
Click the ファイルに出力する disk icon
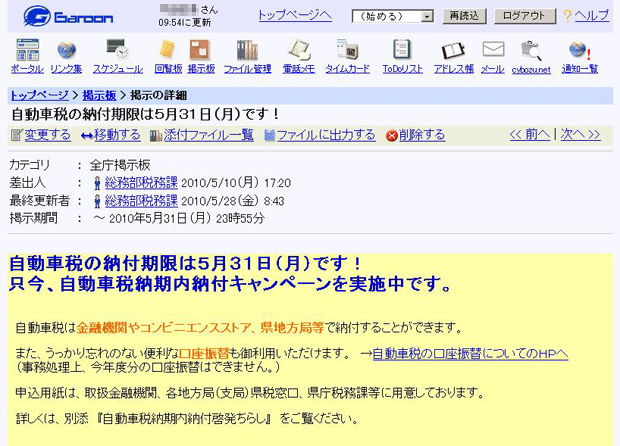click(x=270, y=135)
